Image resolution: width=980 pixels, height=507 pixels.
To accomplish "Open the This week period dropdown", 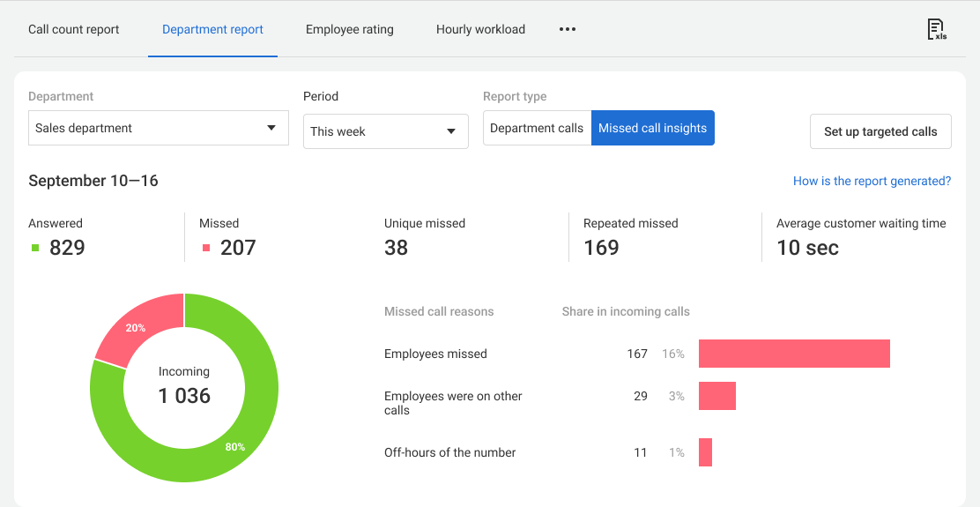I will 375,131.
